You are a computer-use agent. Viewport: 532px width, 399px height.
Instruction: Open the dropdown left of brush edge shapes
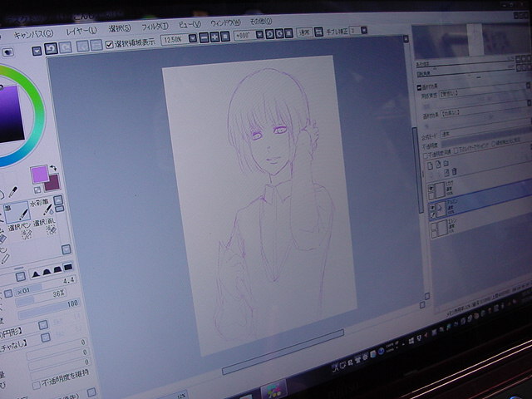click(x=21, y=277)
